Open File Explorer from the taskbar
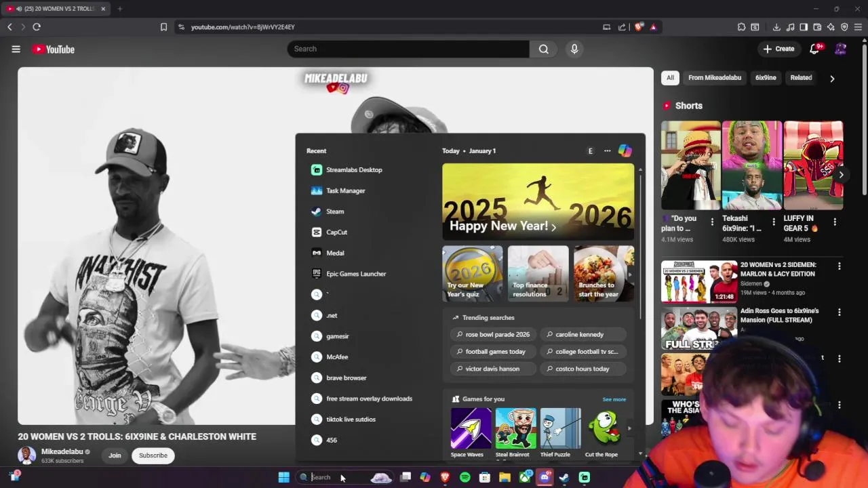This screenshot has width=868, height=488. (x=505, y=477)
